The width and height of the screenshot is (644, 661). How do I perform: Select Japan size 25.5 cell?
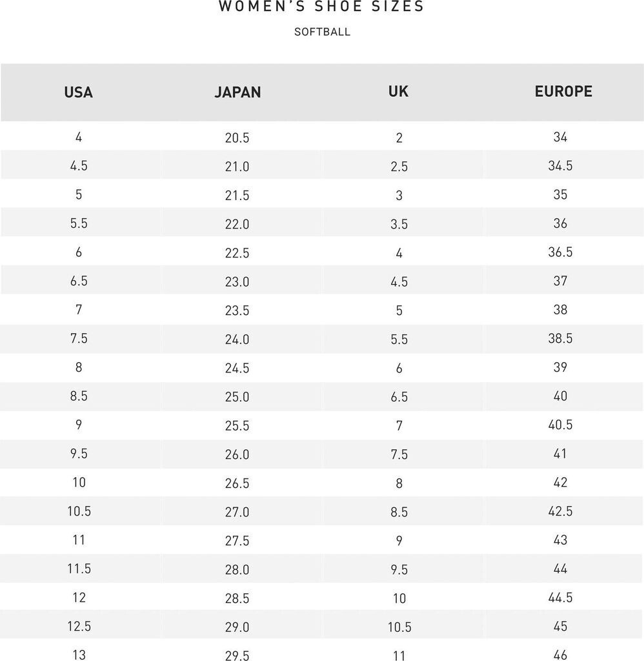click(237, 426)
